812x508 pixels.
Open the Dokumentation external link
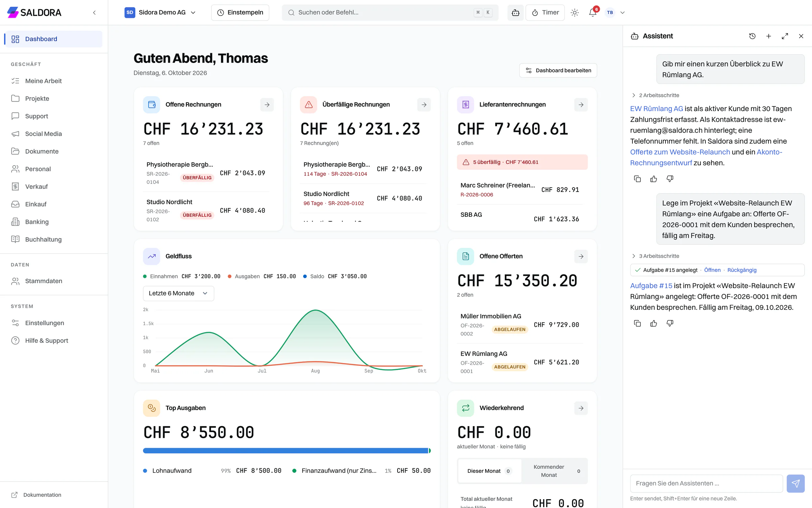pyautogui.click(x=37, y=495)
